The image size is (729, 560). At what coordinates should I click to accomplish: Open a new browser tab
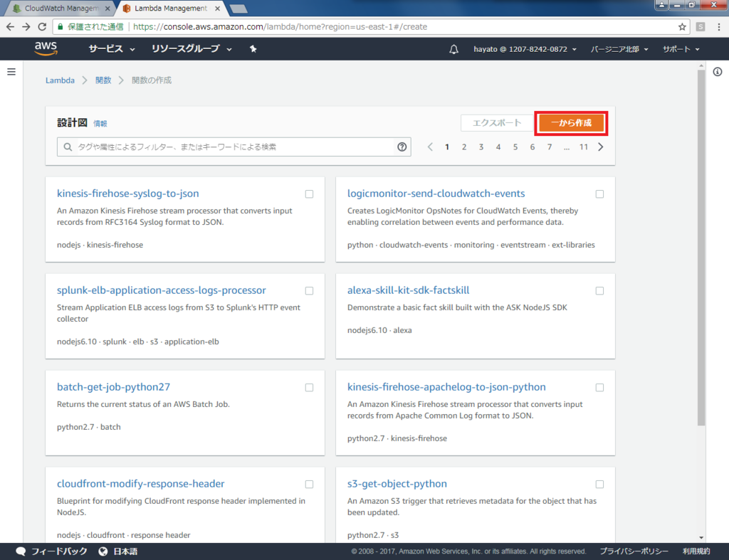pyautogui.click(x=238, y=9)
